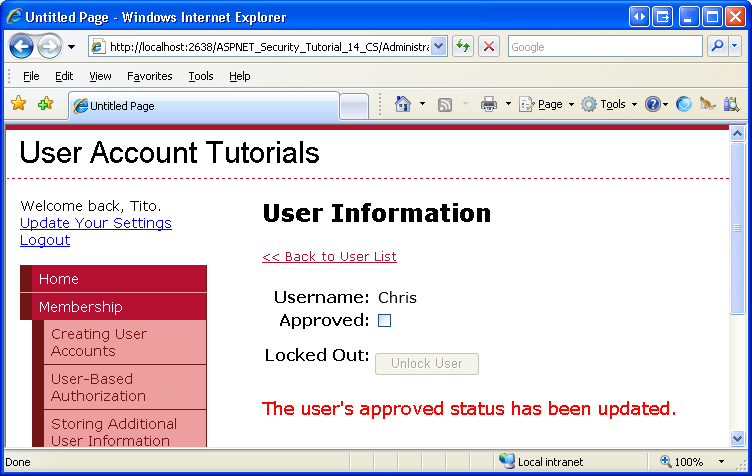Open recent pages dropdown next to Forward
752x476 pixels.
click(x=71, y=47)
